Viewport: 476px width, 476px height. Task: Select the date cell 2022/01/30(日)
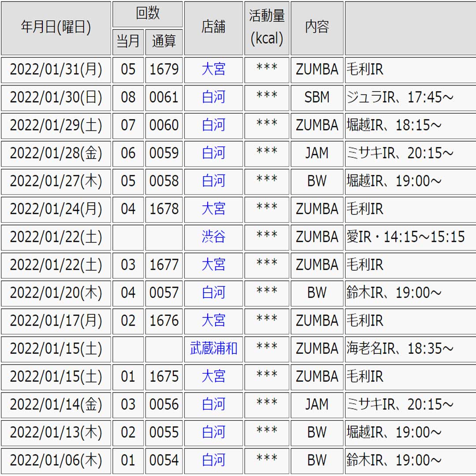pos(56,98)
